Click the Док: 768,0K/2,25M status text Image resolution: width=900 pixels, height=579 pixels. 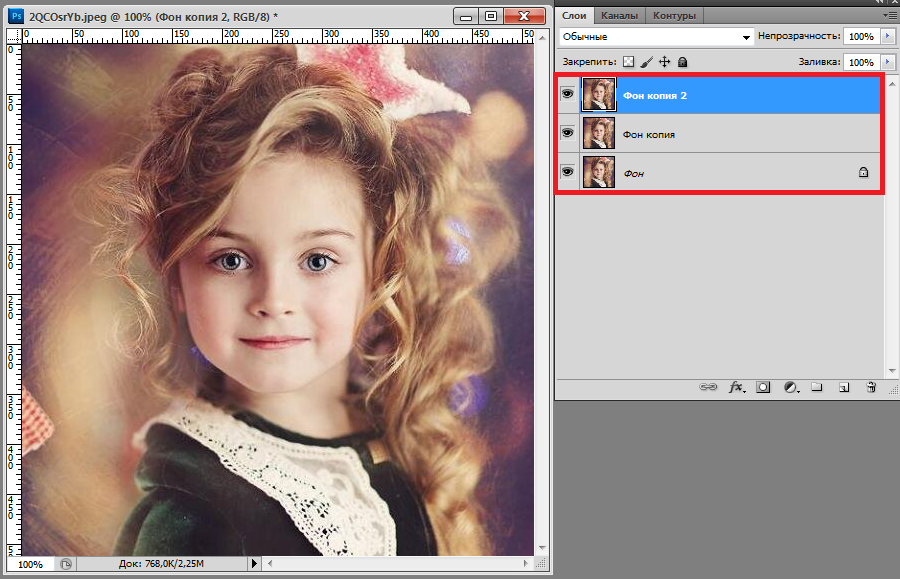coord(161,564)
